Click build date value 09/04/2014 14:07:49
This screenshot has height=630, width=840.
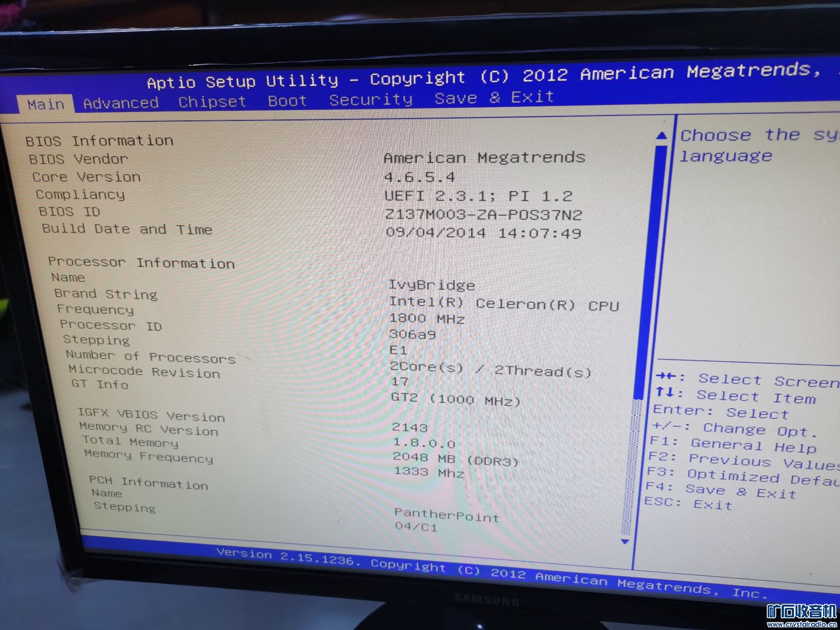(483, 233)
